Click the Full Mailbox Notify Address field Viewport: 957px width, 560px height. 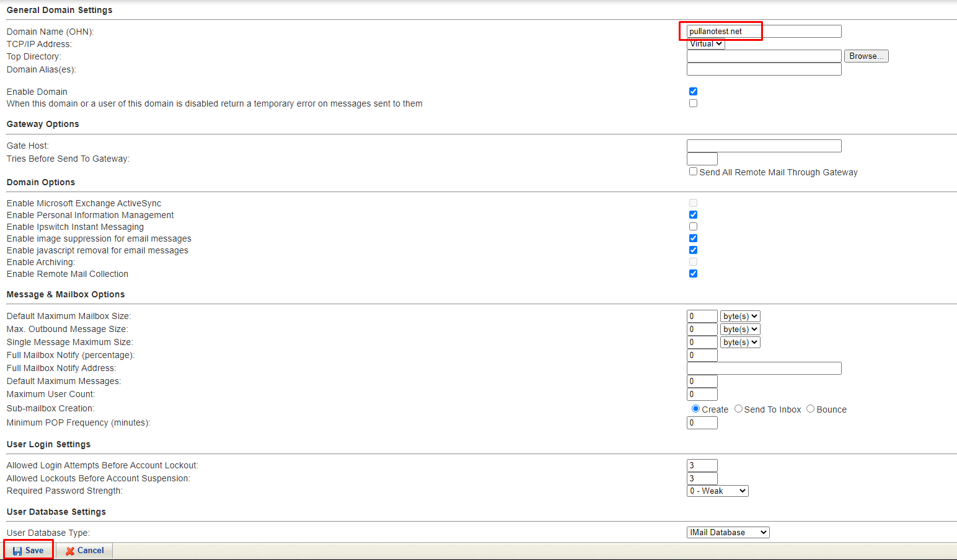[x=764, y=369]
